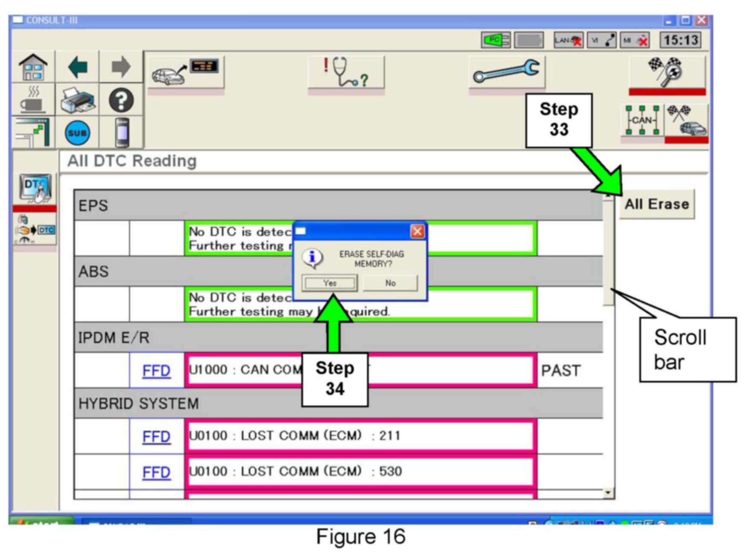Click the DTC screen icon in sidebar
This screenshot has height=560, width=755.
click(35, 189)
